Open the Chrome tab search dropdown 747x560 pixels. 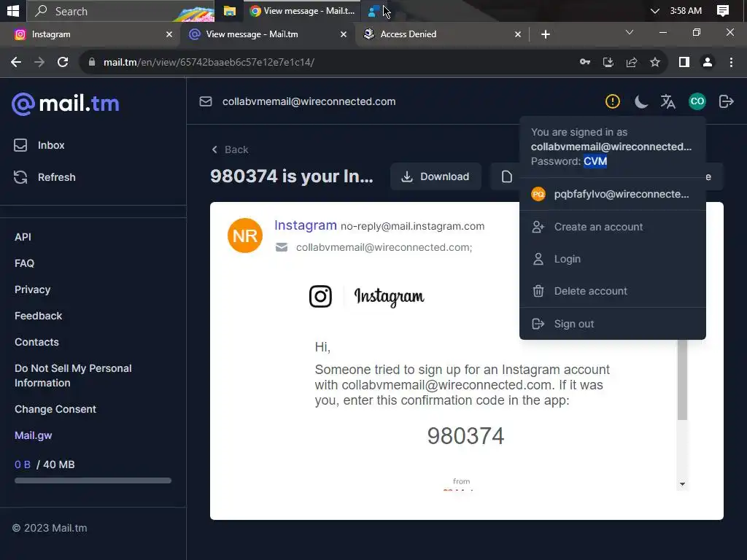(x=630, y=32)
